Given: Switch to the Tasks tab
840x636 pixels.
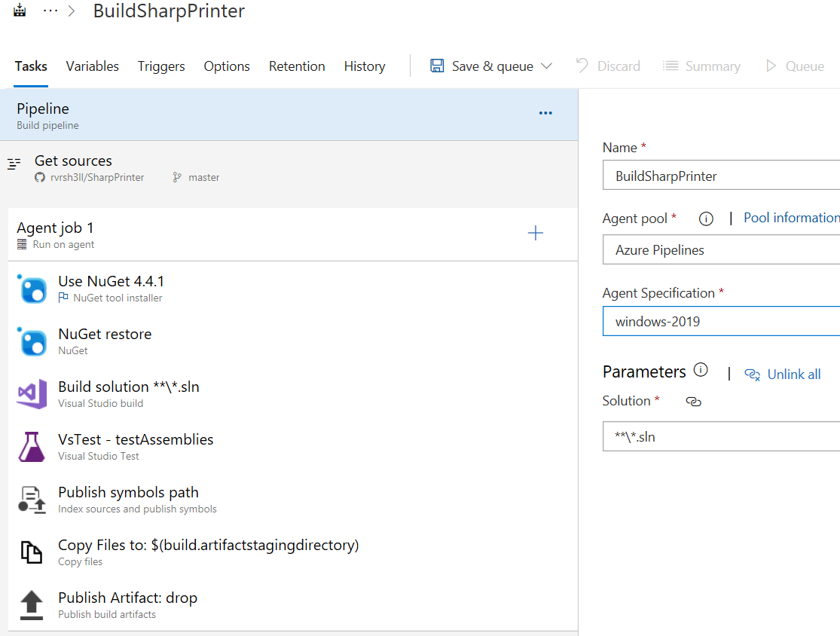Looking at the screenshot, I should click(x=31, y=66).
